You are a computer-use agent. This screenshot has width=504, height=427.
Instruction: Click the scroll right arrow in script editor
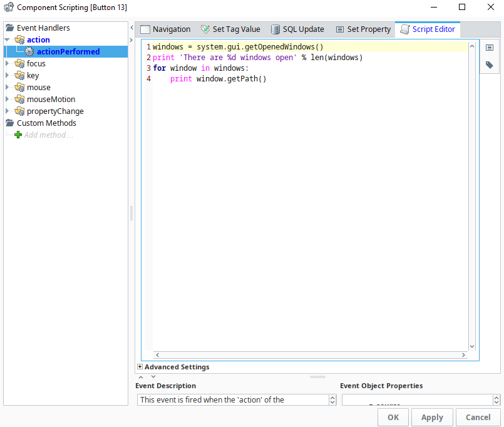[463, 355]
